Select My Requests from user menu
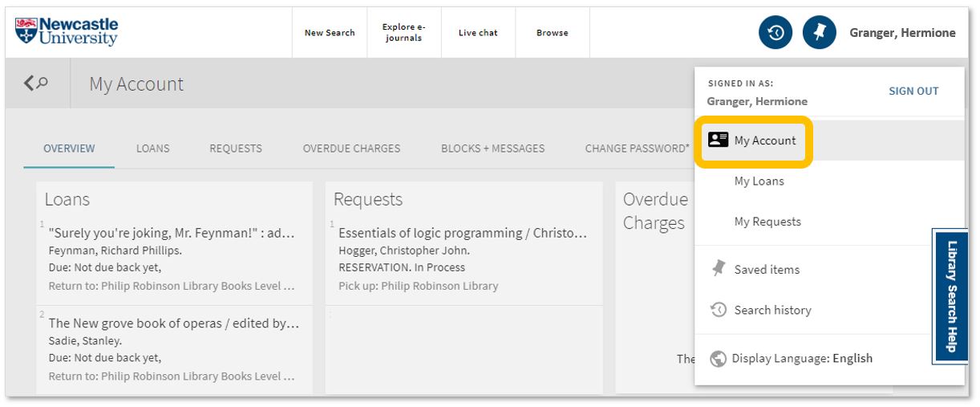This screenshot has height=407, width=980. coord(767,222)
